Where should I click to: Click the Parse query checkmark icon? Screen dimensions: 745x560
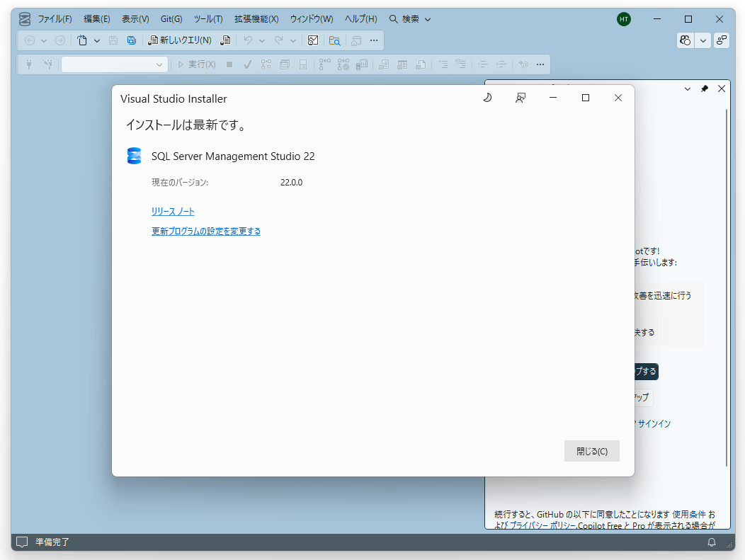pos(247,64)
